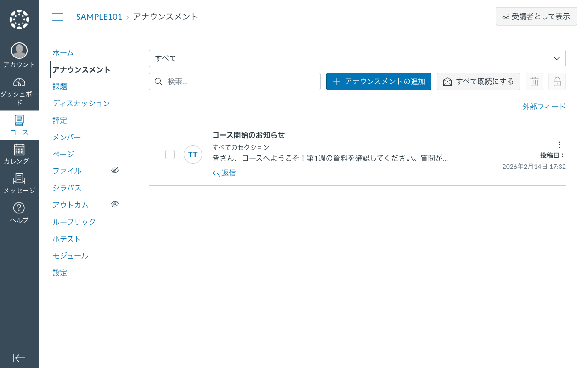Check the checkbox next to コース開始のお知らせ
The height and width of the screenshot is (368, 588).
click(170, 155)
